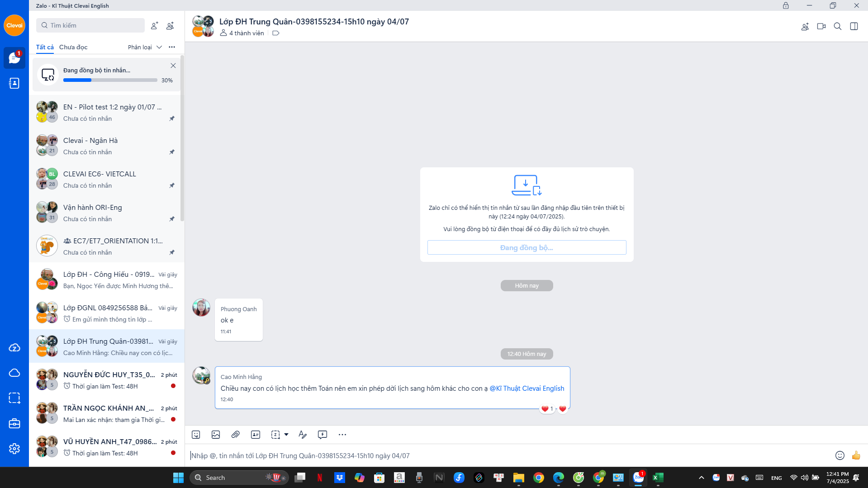Open the Vận hành ORI-Eng conversation

click(107, 213)
